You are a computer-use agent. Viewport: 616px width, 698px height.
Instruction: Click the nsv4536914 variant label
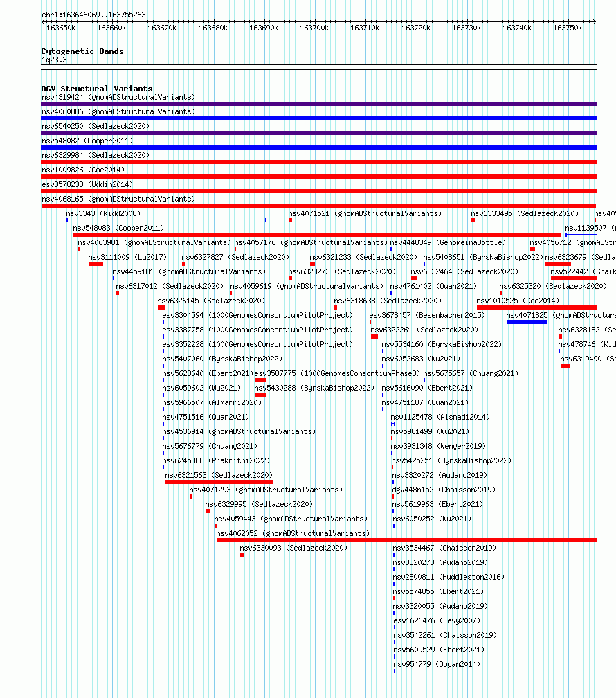[239, 431]
